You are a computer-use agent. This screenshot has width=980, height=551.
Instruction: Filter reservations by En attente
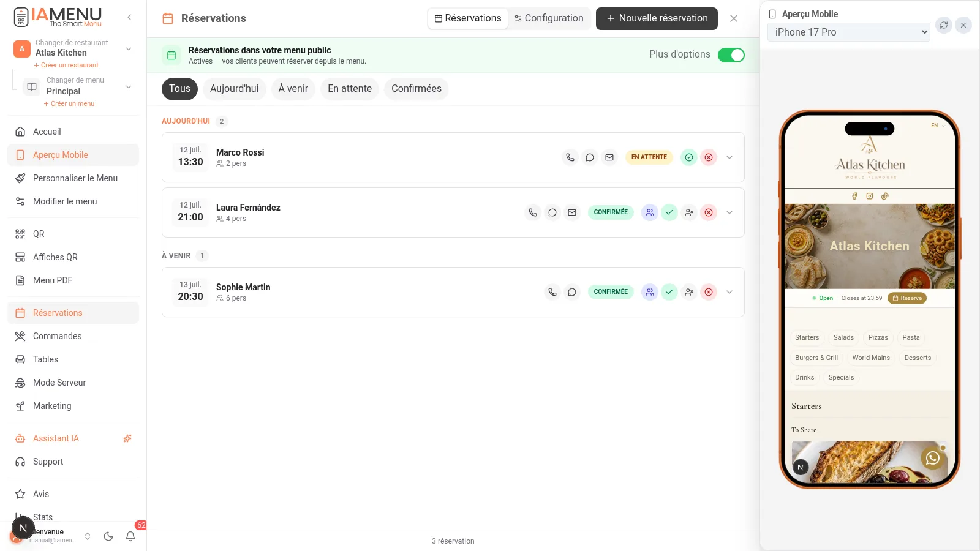point(350,89)
